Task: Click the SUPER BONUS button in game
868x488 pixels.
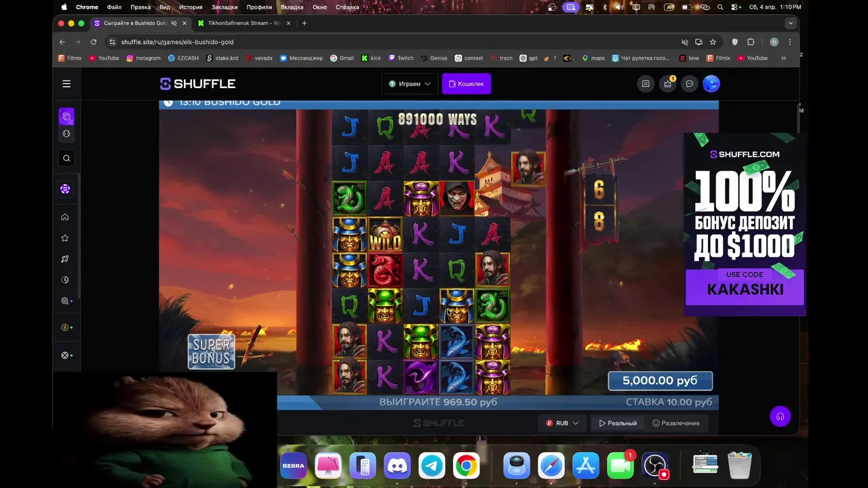Action: click(x=212, y=351)
